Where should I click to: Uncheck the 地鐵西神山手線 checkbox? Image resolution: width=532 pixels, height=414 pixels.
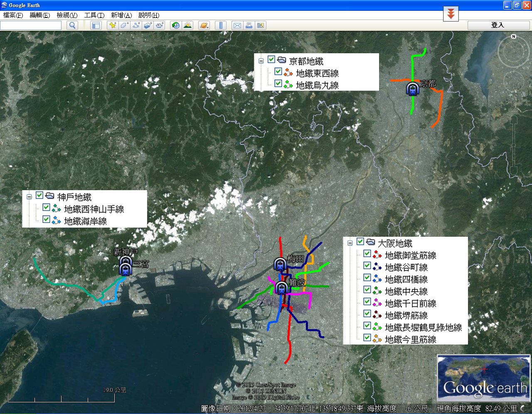pyautogui.click(x=47, y=207)
